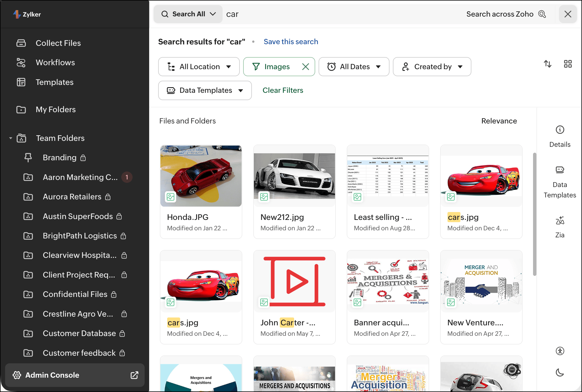Image resolution: width=582 pixels, height=392 pixels.
Task: Open the All Location filter dropdown
Action: point(199,67)
